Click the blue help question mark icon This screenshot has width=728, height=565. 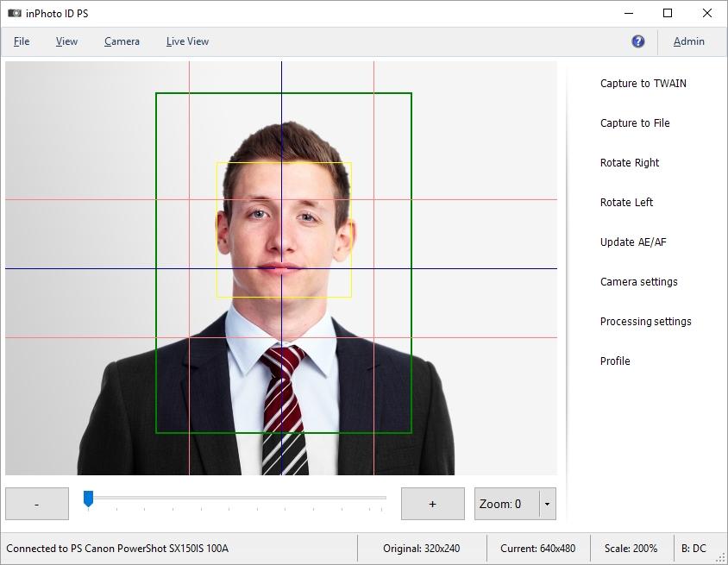point(638,41)
